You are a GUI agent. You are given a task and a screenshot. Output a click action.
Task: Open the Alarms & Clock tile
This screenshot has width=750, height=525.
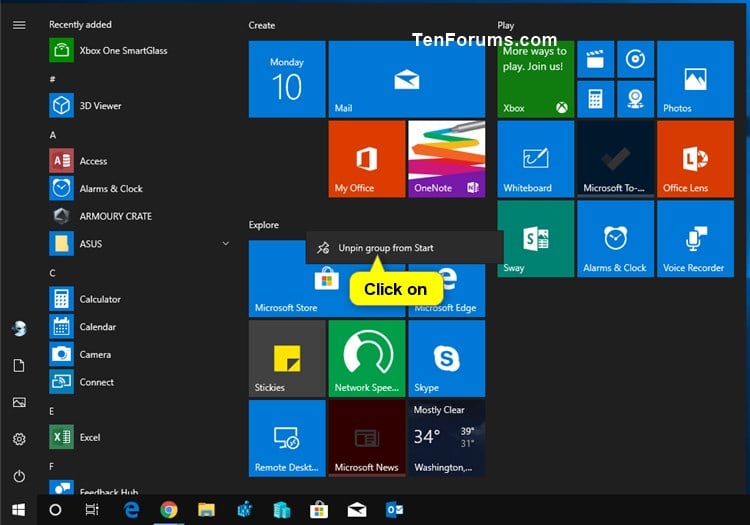pos(616,239)
